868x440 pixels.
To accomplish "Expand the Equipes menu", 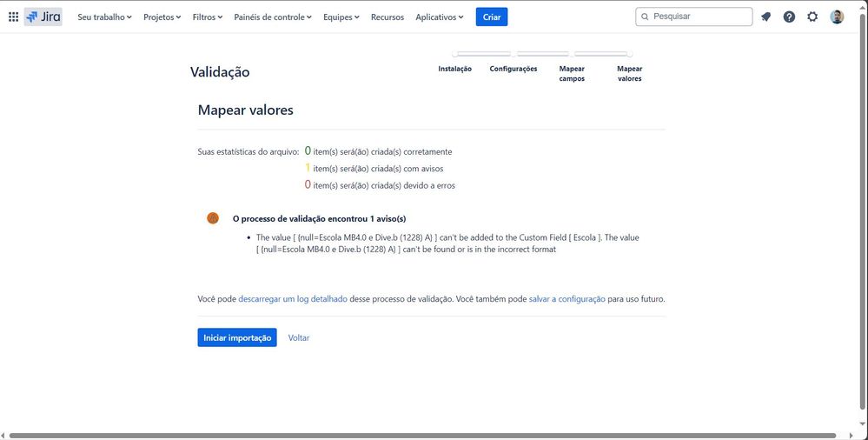I will (341, 17).
